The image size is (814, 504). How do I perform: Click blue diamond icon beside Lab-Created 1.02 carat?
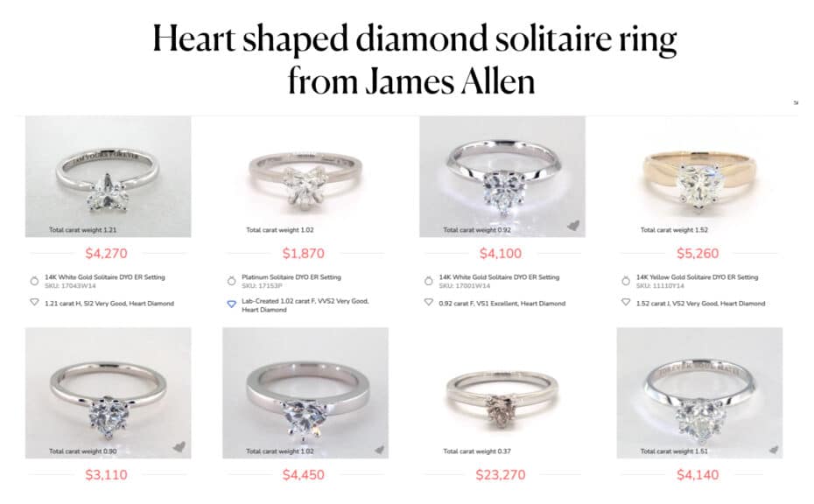pos(231,304)
